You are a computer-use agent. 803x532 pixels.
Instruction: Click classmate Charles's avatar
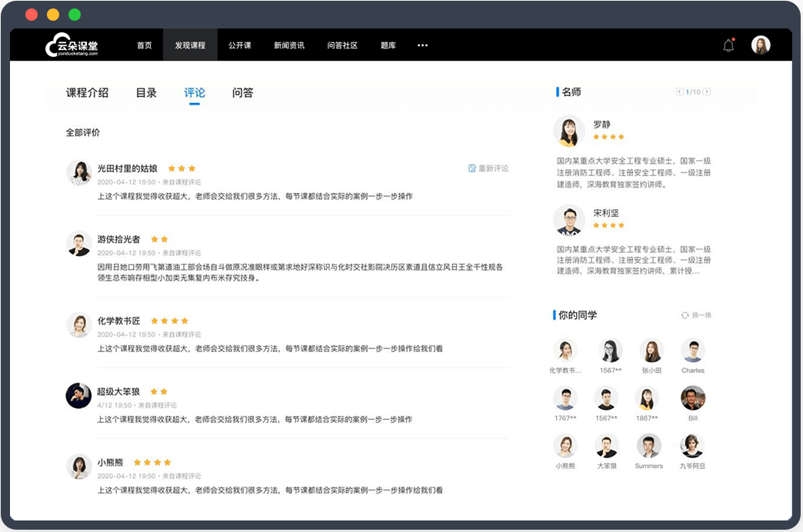pos(693,351)
